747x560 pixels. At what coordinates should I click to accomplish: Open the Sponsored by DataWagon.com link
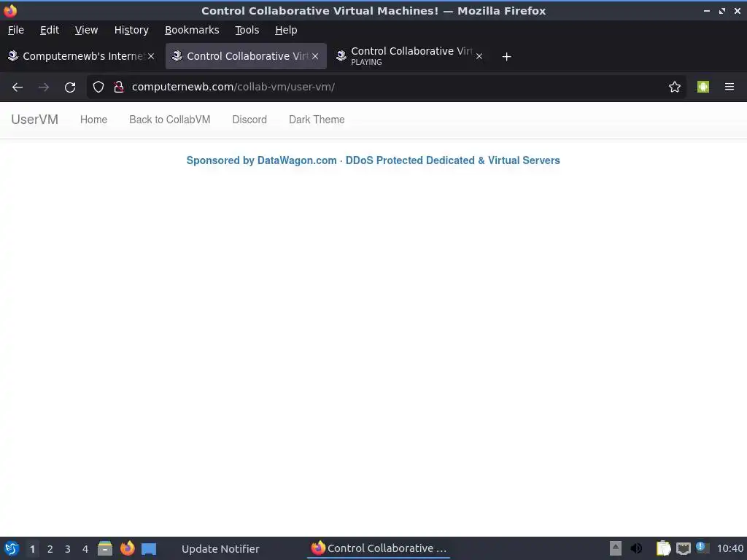(373, 160)
